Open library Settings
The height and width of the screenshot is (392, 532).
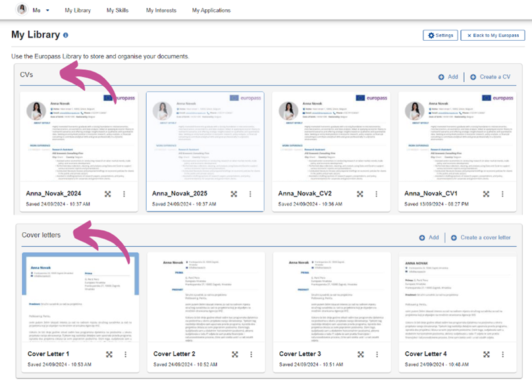(440, 36)
